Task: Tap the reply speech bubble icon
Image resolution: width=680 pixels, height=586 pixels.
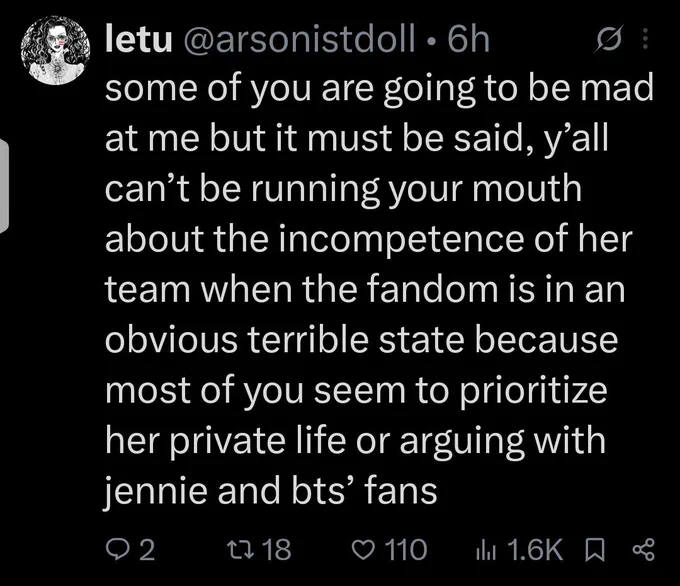Action: coord(116,550)
